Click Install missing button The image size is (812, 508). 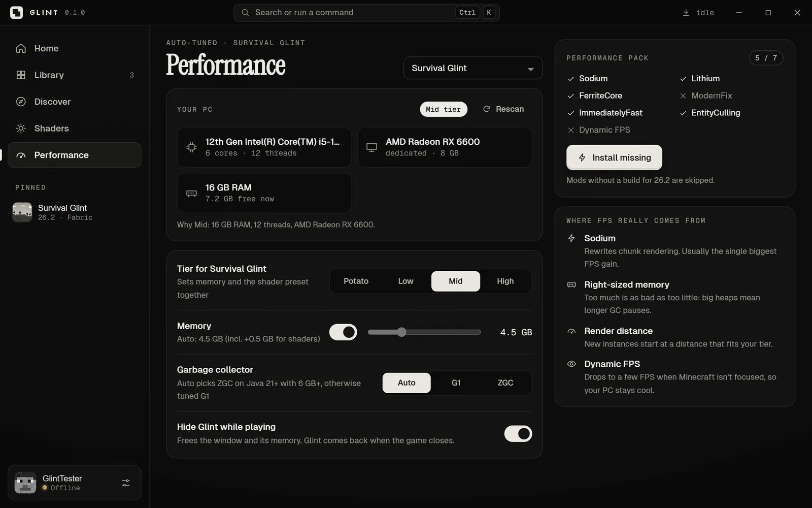614,157
